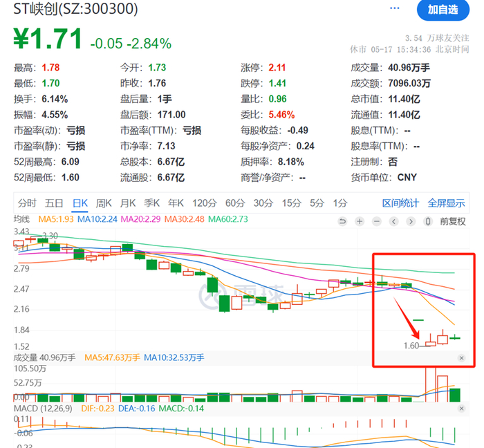Viewport: 484px width, 448px height.
Task: Click the current price ¥1.71
Action: click(x=48, y=39)
